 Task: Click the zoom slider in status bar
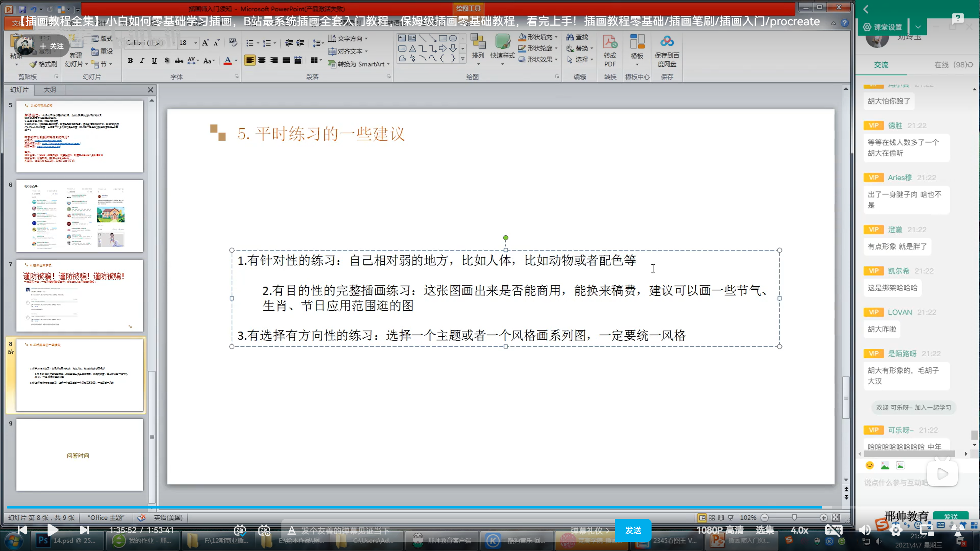(794, 517)
